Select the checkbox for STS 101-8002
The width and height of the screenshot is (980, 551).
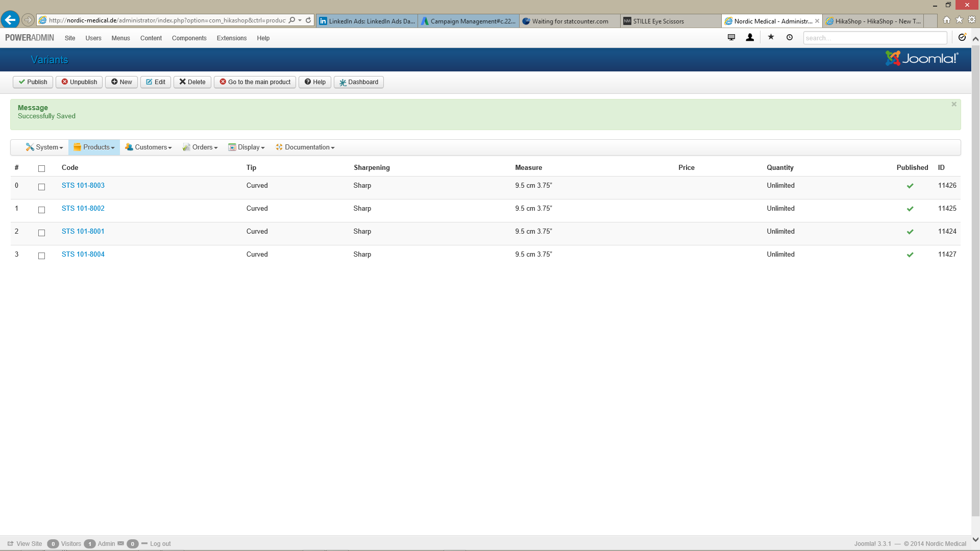42,210
